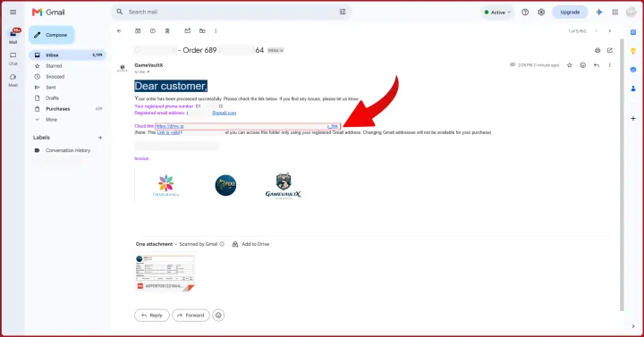Open the Meet section in sidebar
644x337 pixels.
13,80
